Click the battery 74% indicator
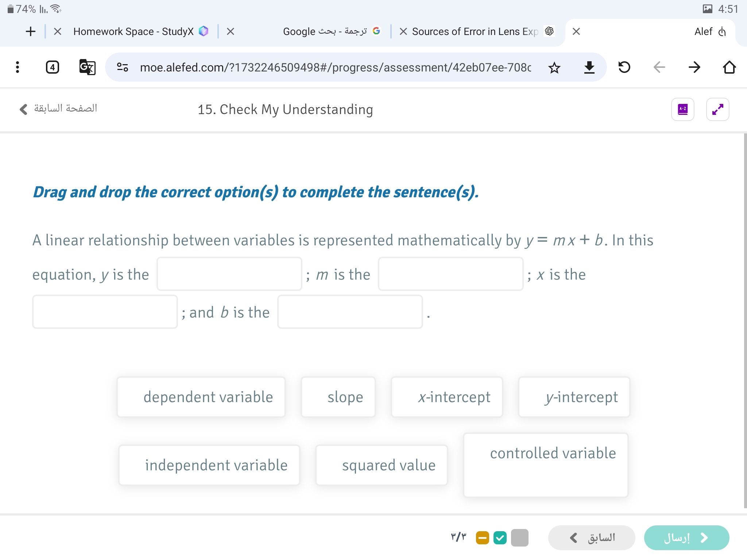Screen dimensions: 747x560 coord(21,9)
